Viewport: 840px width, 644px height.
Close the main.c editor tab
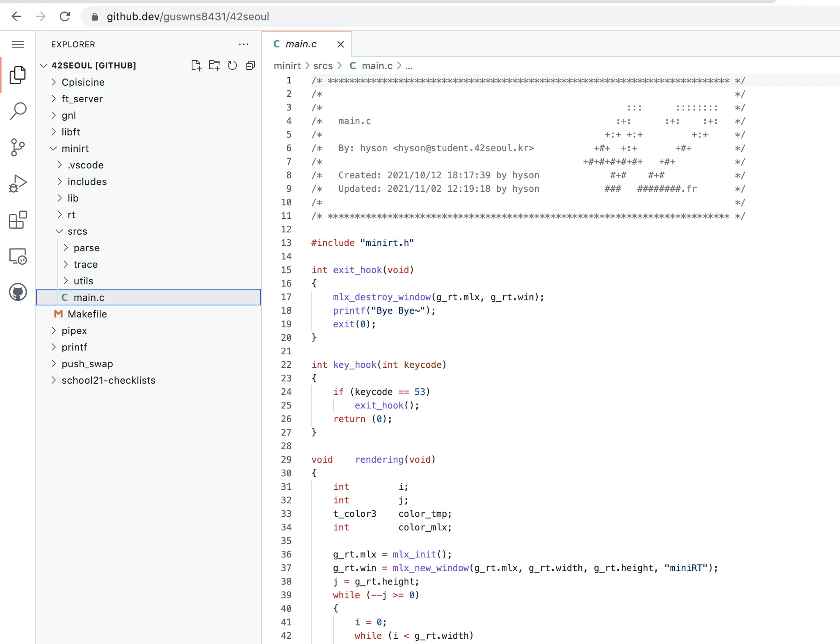coord(340,44)
